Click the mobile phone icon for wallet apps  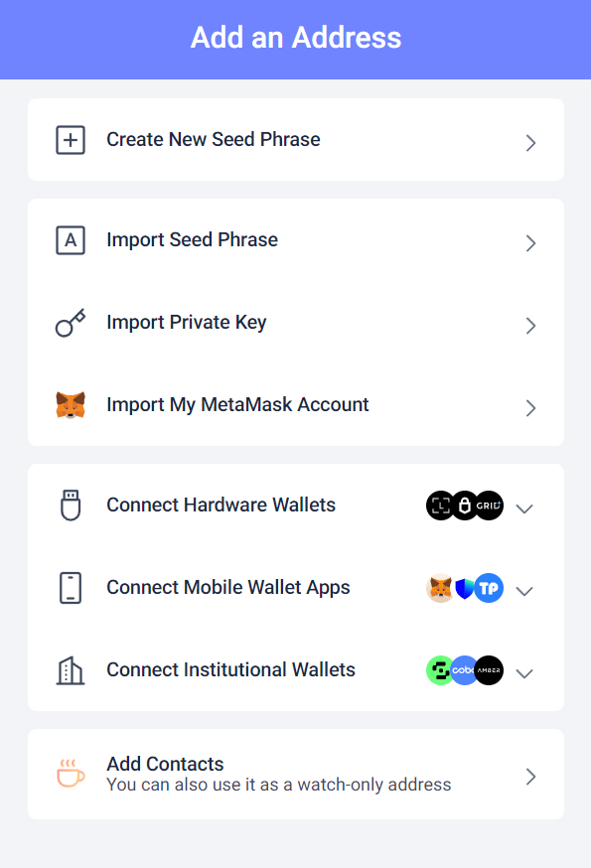pyautogui.click(x=70, y=587)
